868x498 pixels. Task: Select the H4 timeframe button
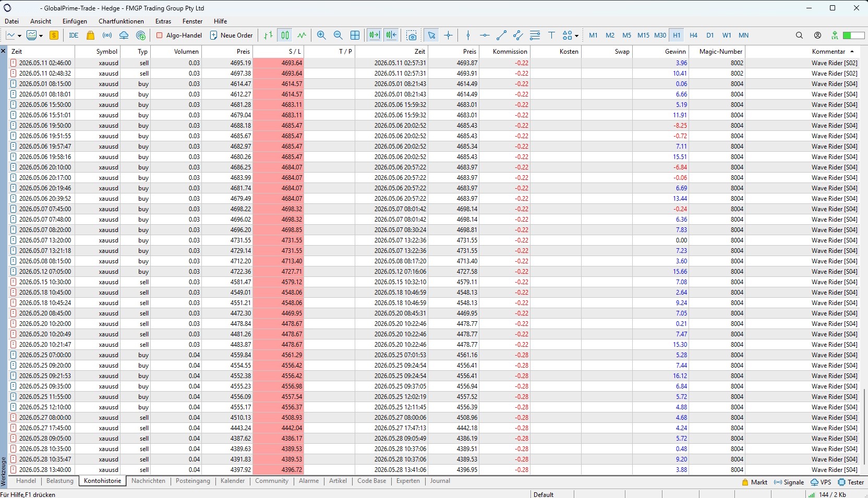(x=693, y=35)
